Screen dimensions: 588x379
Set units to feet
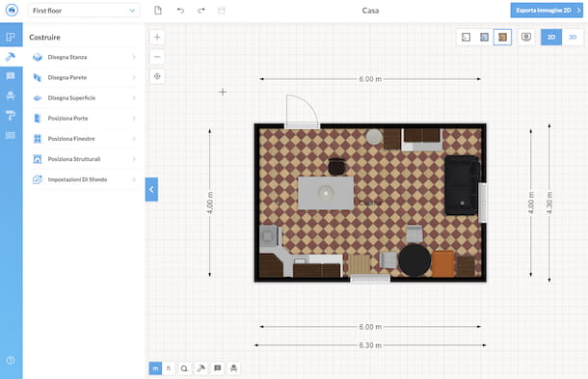tap(169, 368)
